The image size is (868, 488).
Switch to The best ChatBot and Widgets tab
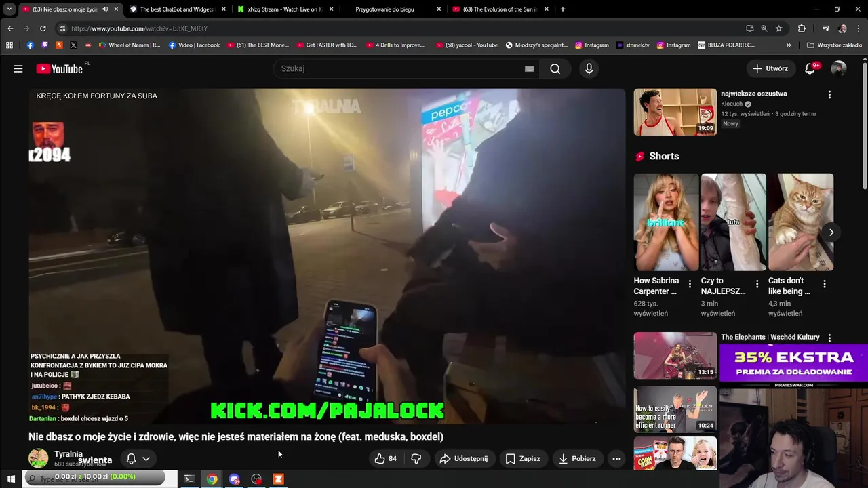pos(176,9)
